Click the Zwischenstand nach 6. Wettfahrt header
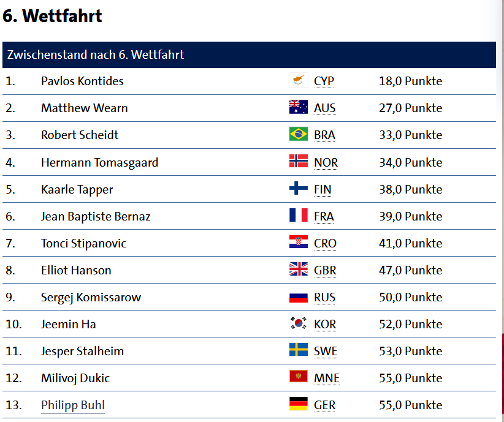 tap(249, 55)
